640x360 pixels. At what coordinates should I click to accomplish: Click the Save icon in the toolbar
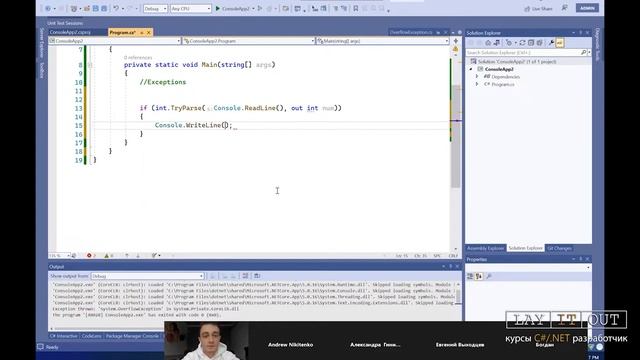(x=96, y=9)
